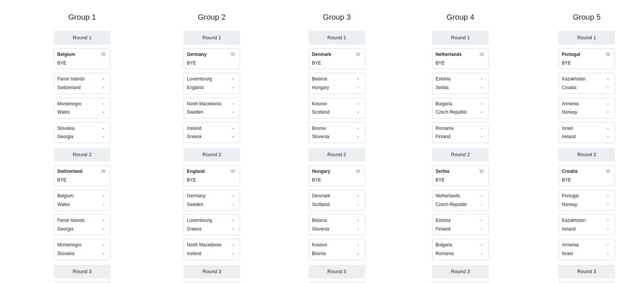Open the Belarus vs Slovenia Round 2 match
This screenshot has width=644, height=283.
click(337, 225)
